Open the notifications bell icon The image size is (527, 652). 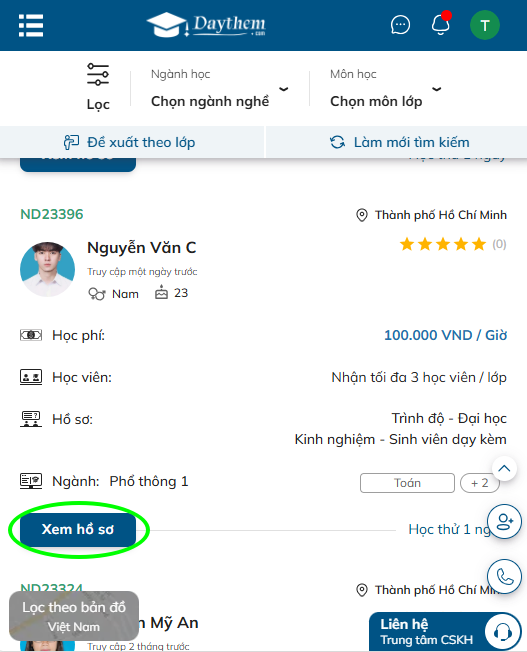point(440,24)
